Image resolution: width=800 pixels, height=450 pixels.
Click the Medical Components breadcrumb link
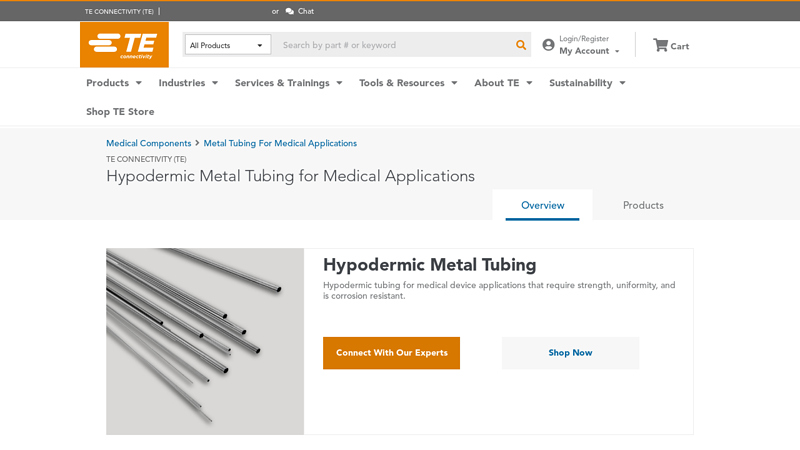pyautogui.click(x=148, y=143)
